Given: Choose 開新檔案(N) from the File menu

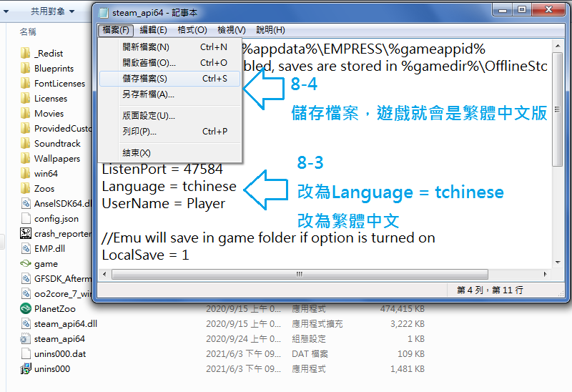Looking at the screenshot, I should click(x=169, y=47).
